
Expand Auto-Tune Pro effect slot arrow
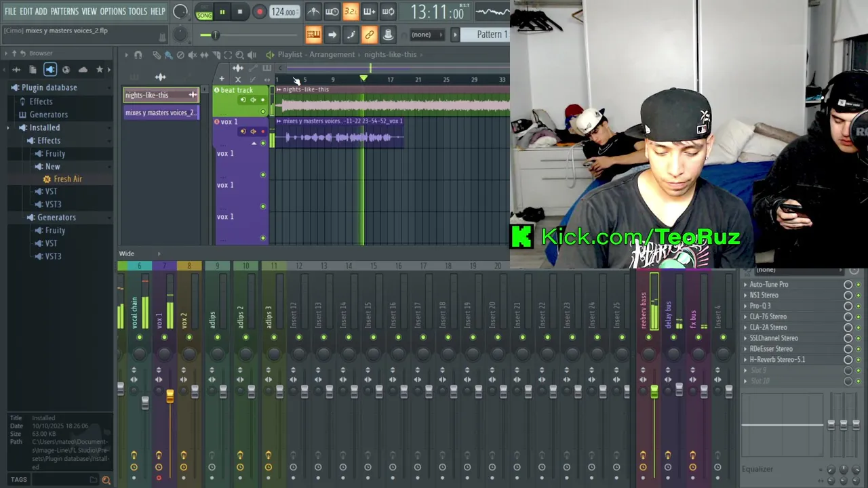(745, 285)
